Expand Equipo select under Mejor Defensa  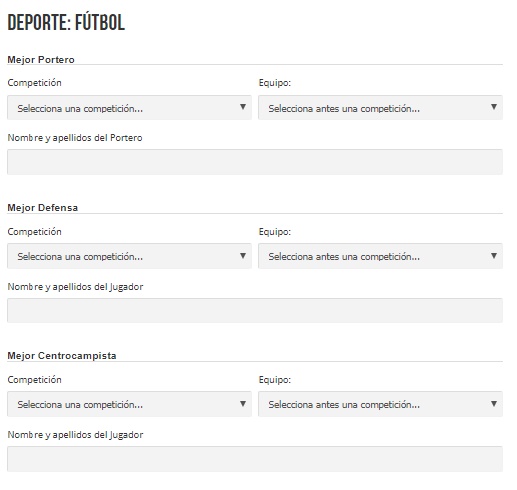[380, 256]
